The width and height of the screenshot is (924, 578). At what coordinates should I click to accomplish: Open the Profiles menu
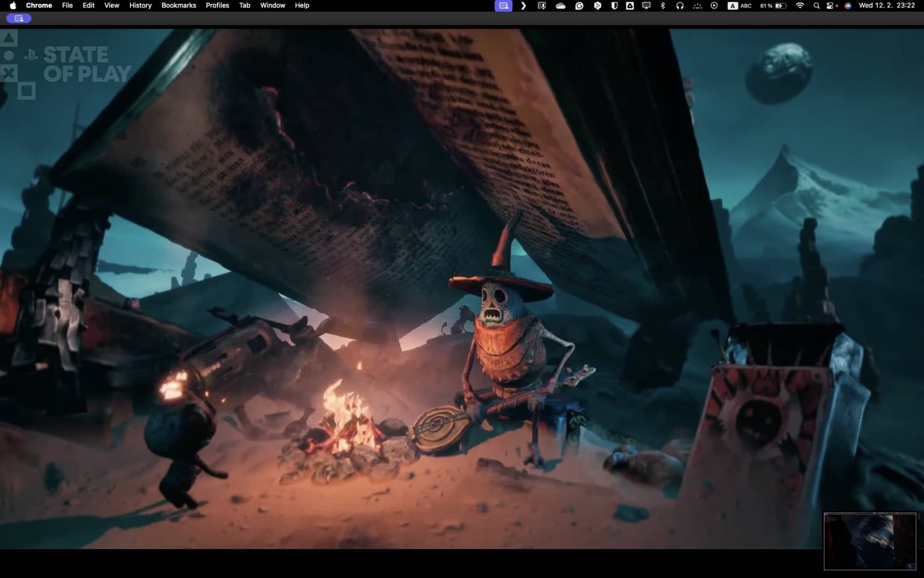[x=217, y=5]
